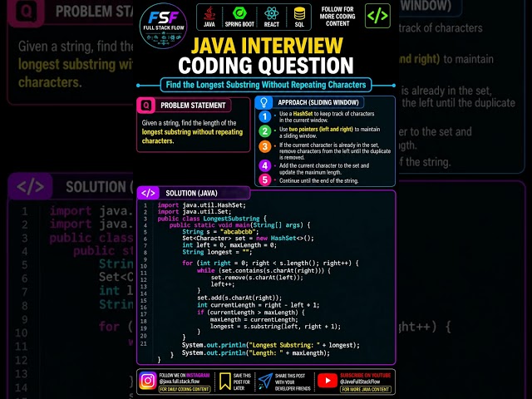
Task: Click the 'set.add(s.charAt(right));' line
Action: coord(239,298)
